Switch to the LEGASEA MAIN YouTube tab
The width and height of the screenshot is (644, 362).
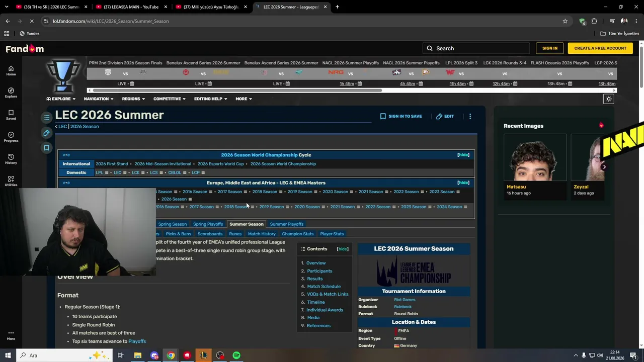click(131, 7)
